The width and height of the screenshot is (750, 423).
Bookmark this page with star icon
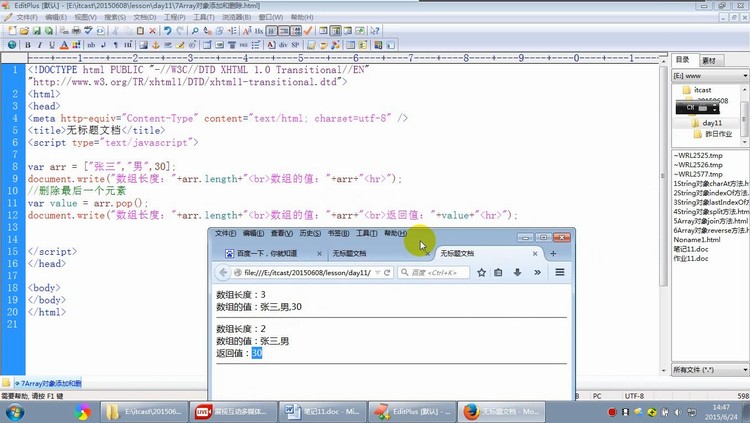[x=482, y=272]
